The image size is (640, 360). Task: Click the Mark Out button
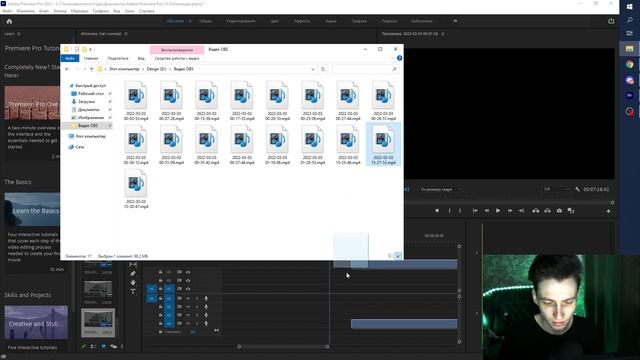[460, 211]
